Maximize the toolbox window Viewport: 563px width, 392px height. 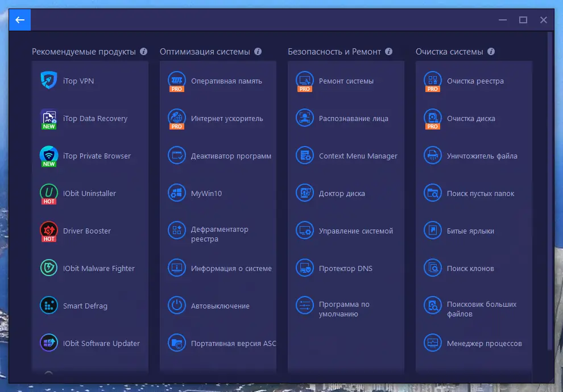523,20
